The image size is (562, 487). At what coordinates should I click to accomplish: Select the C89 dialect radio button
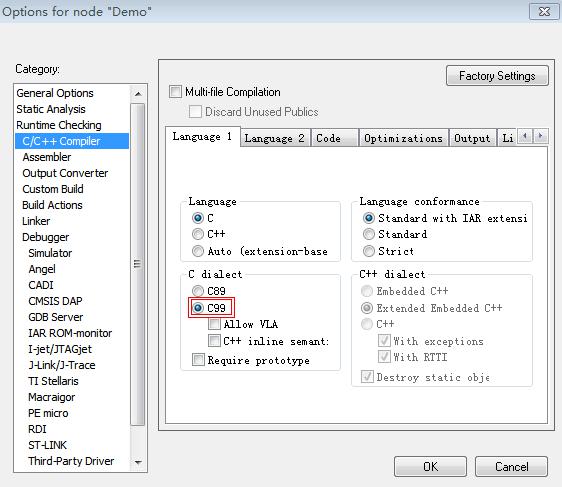tap(197, 291)
